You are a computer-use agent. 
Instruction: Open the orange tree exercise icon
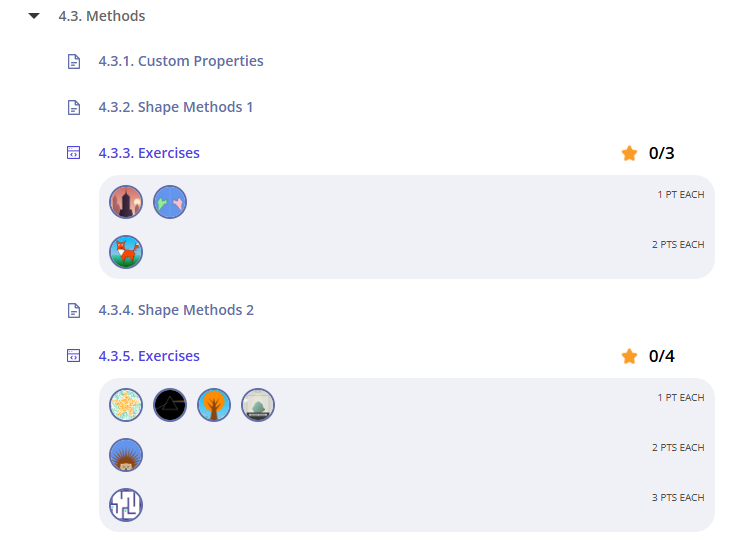tap(214, 405)
